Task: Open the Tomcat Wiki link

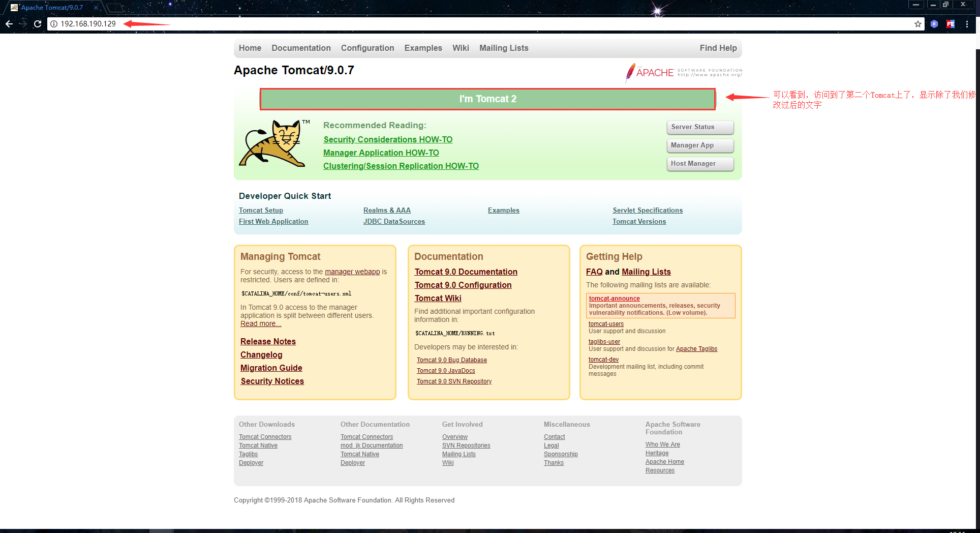Action: [x=438, y=299]
